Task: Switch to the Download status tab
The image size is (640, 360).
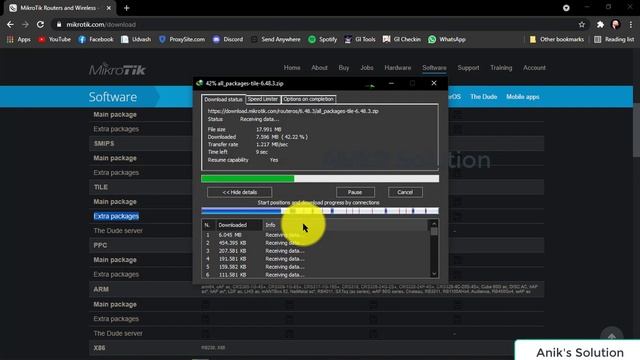Action: point(223,99)
